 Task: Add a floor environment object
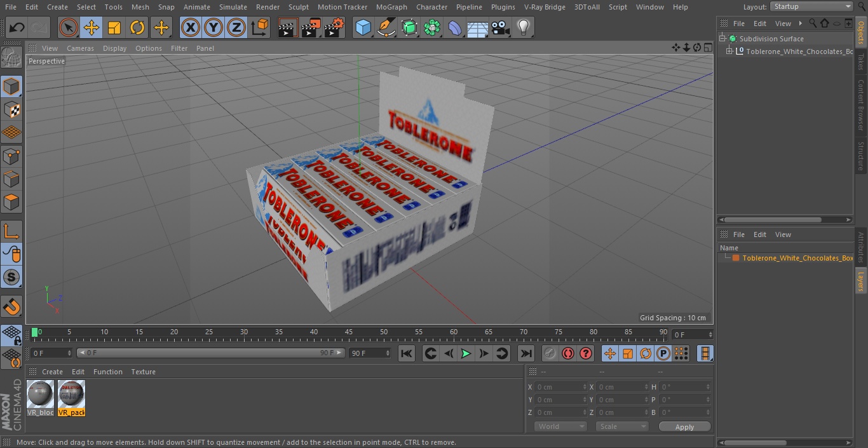[478, 27]
